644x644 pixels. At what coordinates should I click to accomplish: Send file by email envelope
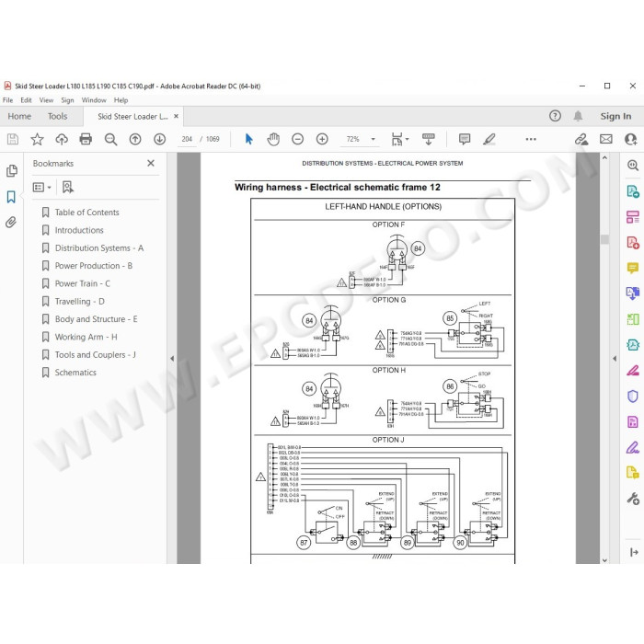tap(605, 139)
